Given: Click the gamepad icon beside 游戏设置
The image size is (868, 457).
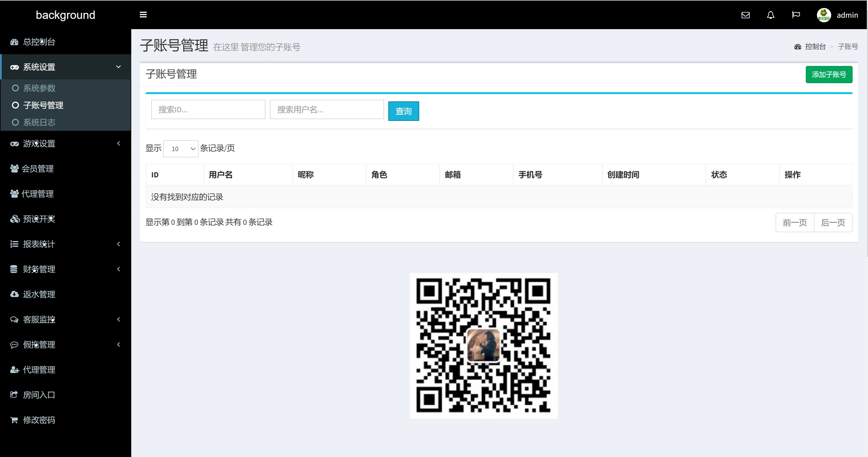Looking at the screenshot, I should [14, 144].
